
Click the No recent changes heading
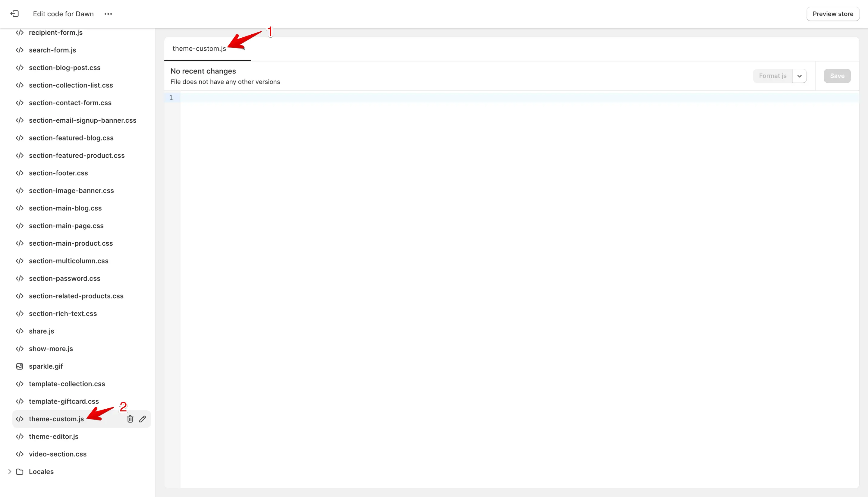point(203,71)
